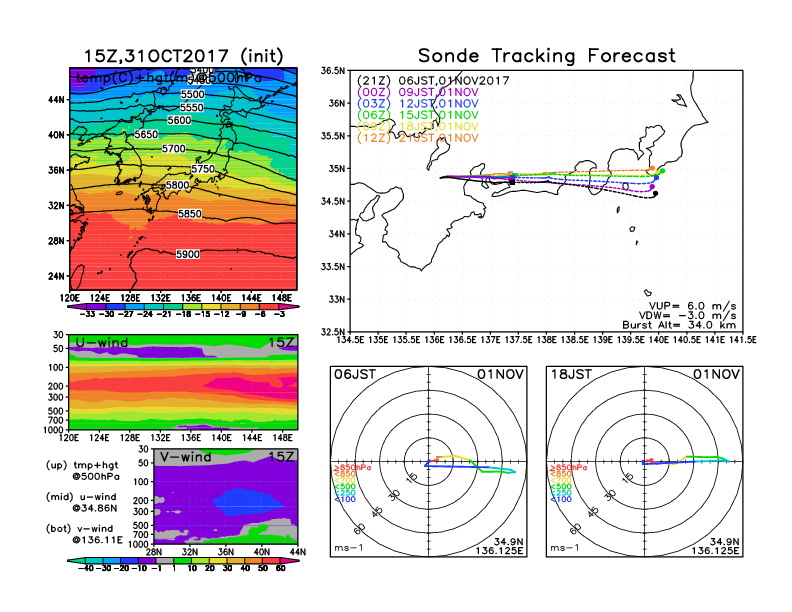Click "44N" axis label on the 500hPa map

56,100
